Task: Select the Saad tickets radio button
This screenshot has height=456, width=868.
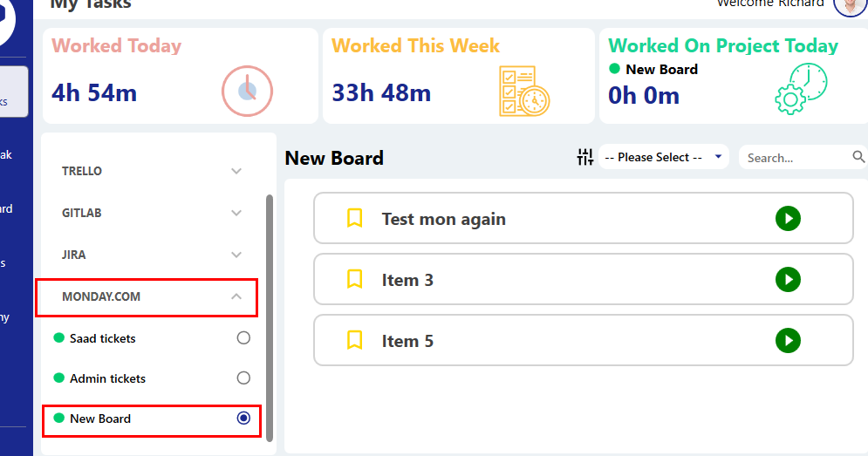Action: (x=243, y=338)
